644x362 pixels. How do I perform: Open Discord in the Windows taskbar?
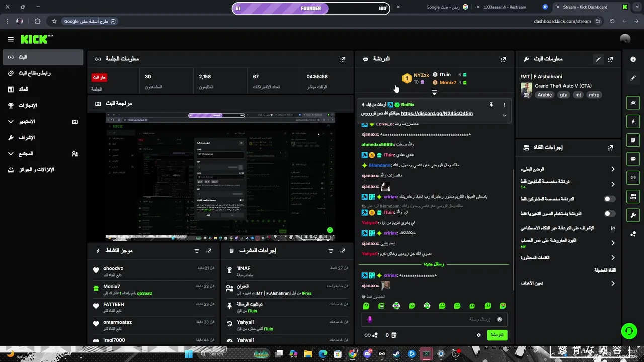pos(367,354)
